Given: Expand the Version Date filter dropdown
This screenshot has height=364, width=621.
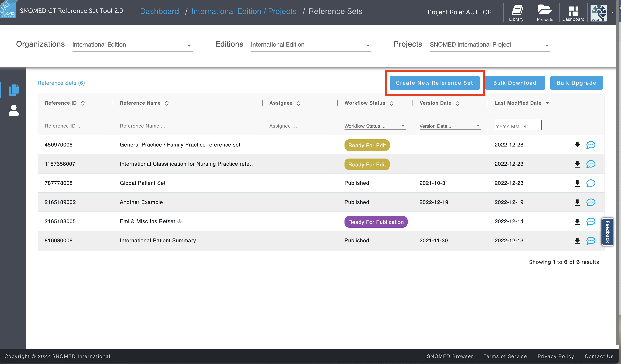Looking at the screenshot, I should click(x=450, y=126).
